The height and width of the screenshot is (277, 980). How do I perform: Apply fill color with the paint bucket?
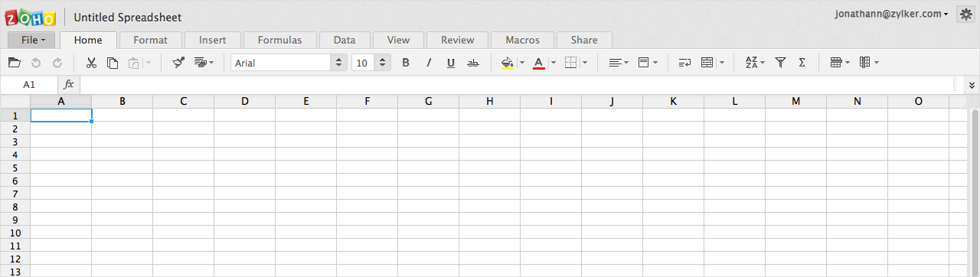[507, 63]
